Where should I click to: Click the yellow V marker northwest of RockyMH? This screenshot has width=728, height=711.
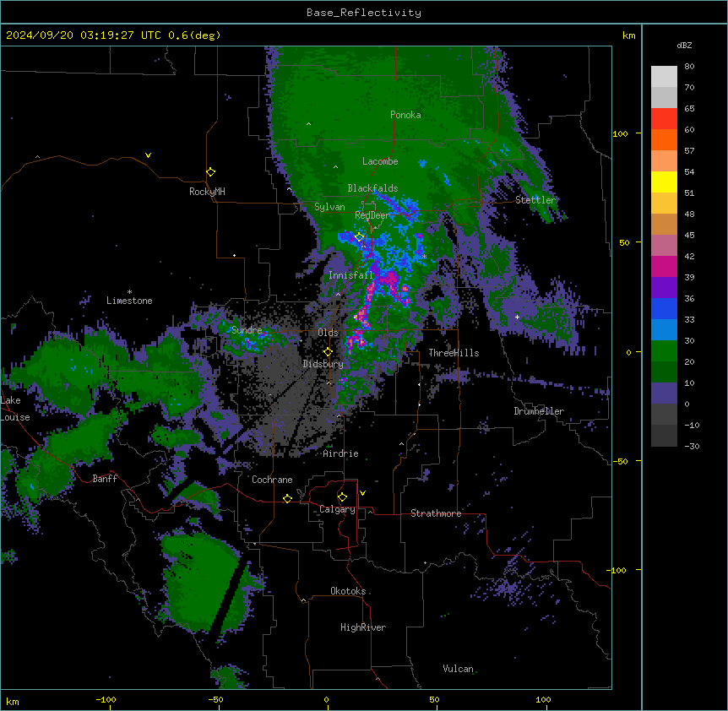click(148, 155)
